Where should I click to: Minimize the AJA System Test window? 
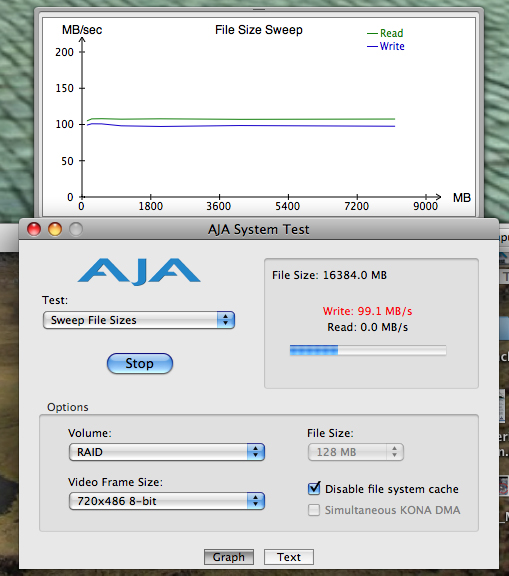[55, 229]
